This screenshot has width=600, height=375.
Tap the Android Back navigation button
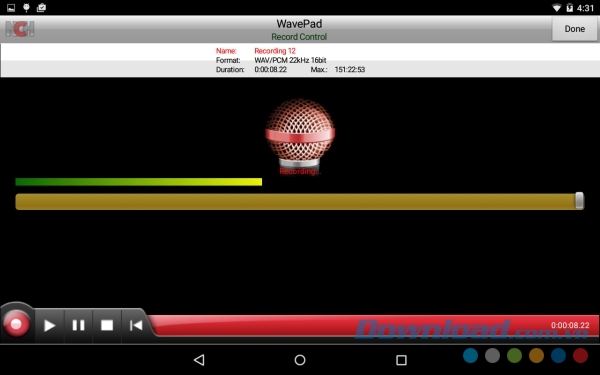(199, 360)
